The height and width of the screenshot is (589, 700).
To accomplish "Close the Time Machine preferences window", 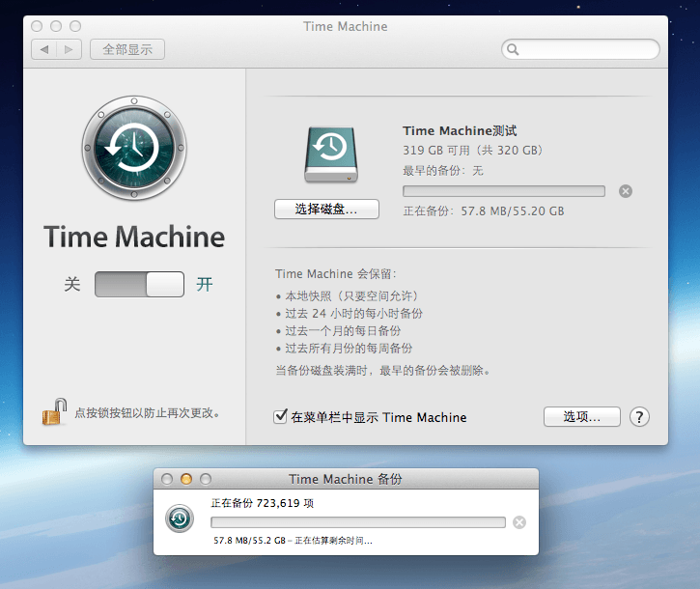I will click(37, 26).
